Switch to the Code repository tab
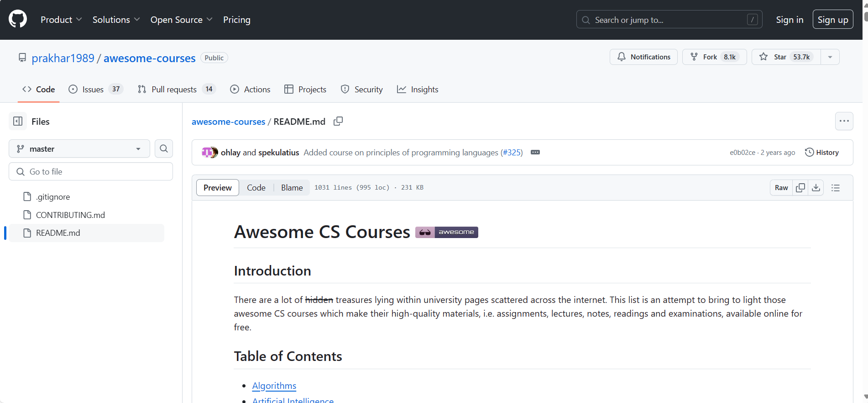 click(39, 90)
